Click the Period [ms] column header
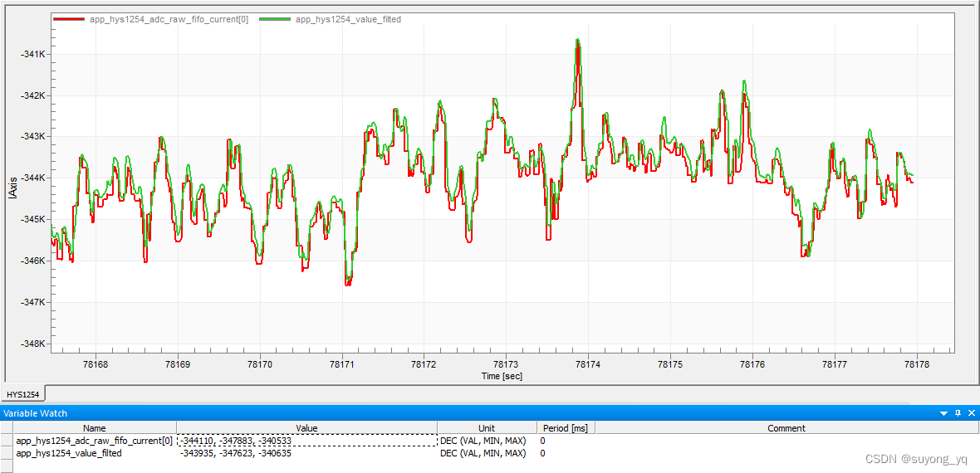 (566, 428)
